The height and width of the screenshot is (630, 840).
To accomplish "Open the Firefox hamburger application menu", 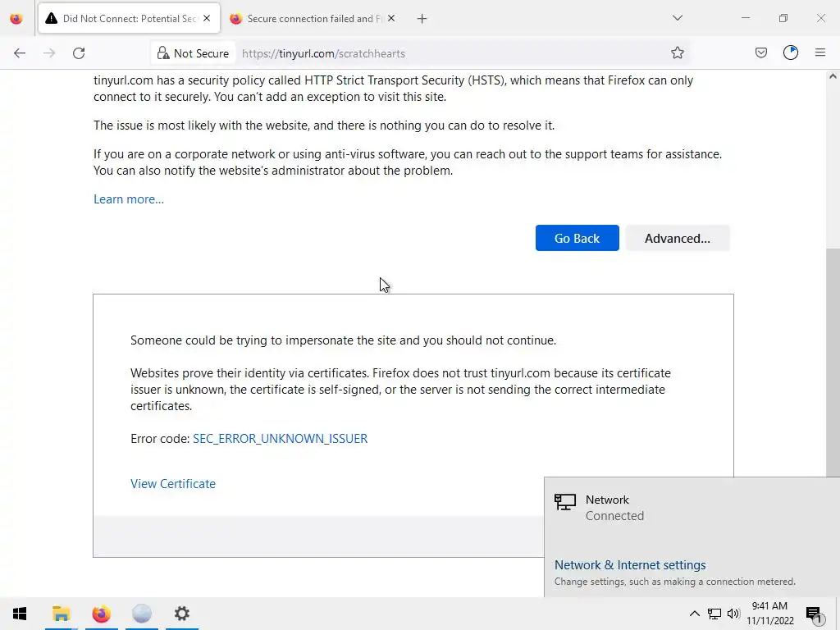I will click(820, 52).
